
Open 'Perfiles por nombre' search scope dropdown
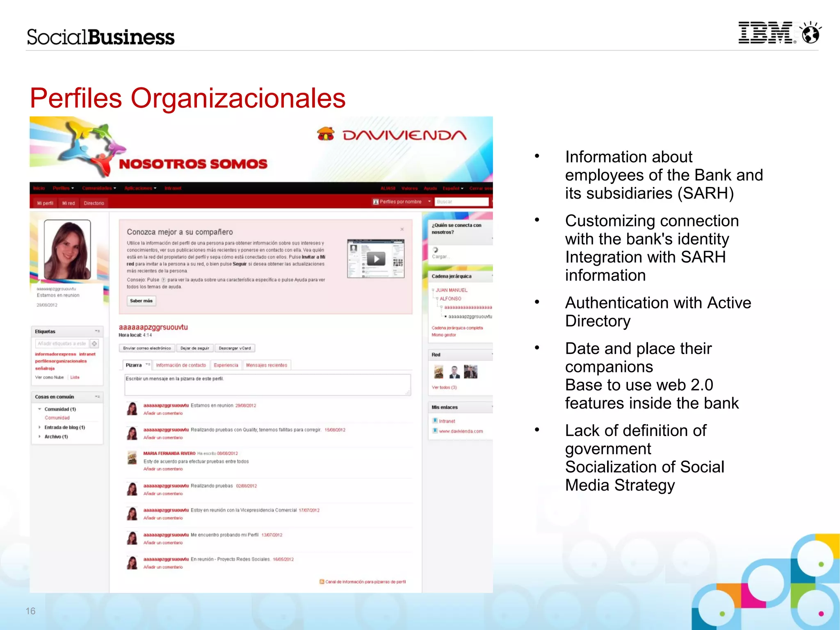pos(402,202)
